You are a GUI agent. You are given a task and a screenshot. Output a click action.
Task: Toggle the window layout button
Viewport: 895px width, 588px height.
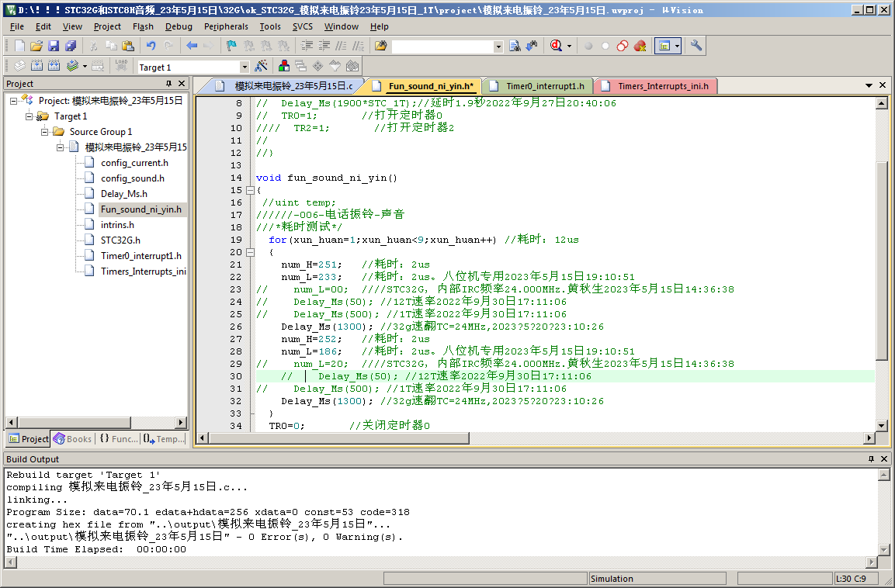664,46
